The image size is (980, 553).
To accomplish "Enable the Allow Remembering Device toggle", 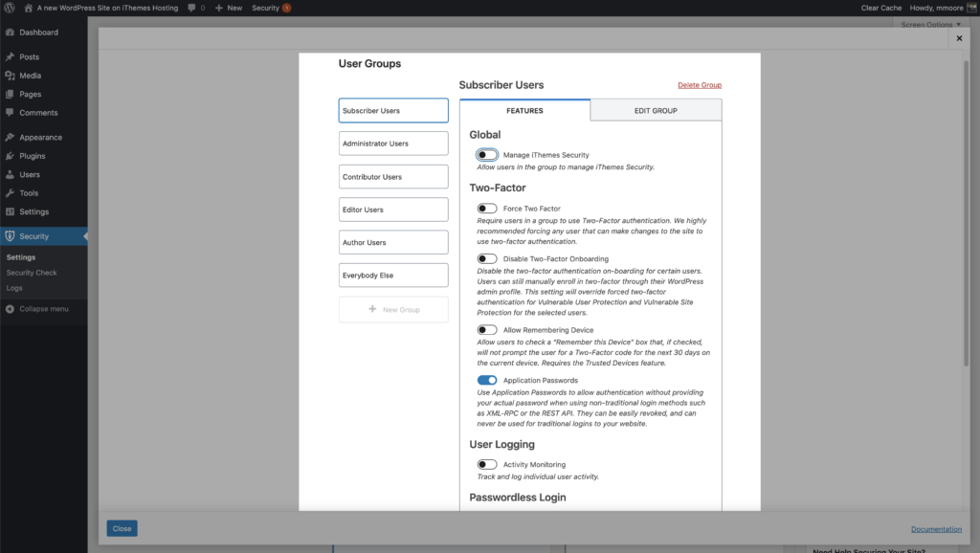I will (x=487, y=330).
